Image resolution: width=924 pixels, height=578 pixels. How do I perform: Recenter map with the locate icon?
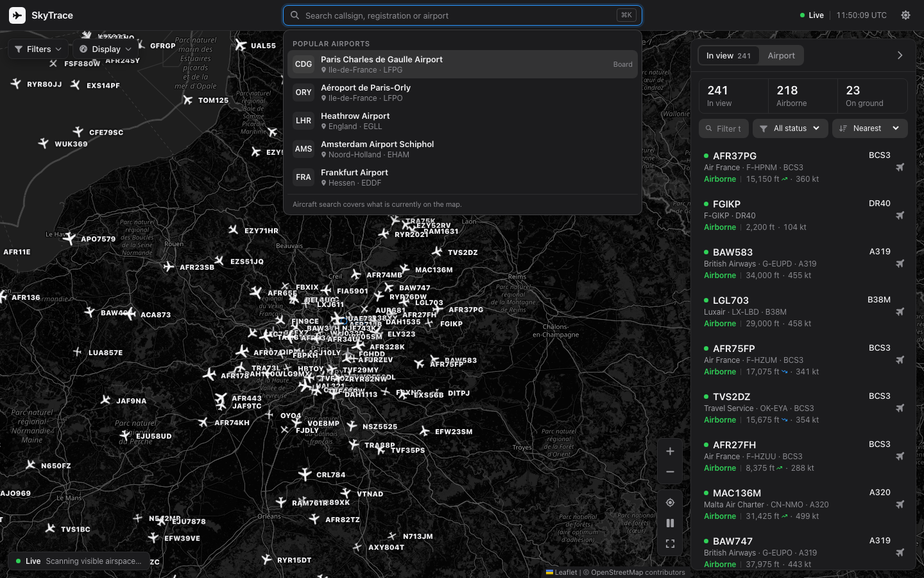pos(670,503)
